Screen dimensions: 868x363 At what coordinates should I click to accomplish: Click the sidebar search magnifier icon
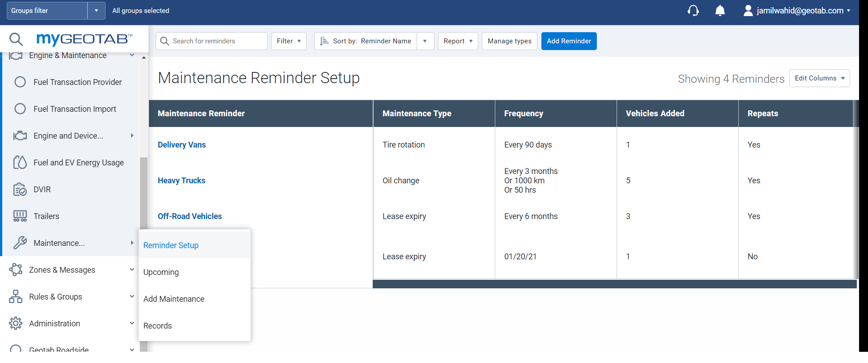point(16,39)
